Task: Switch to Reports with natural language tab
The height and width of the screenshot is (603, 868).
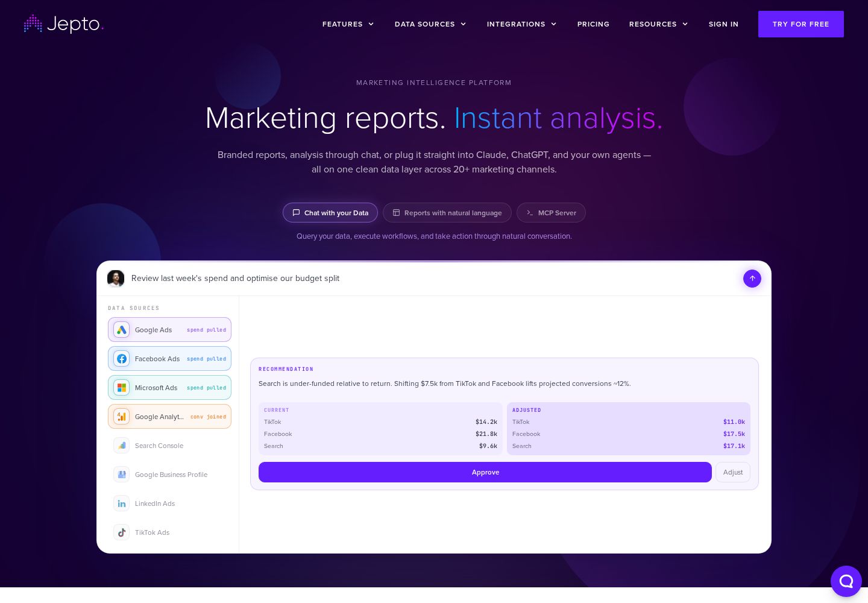Action: [447, 213]
